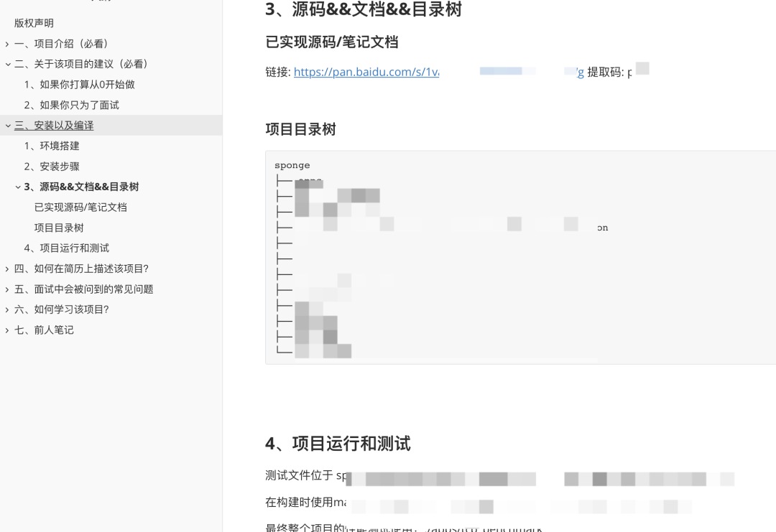
Task: Navigate to 2、安装步骤 section
Action: coord(52,167)
